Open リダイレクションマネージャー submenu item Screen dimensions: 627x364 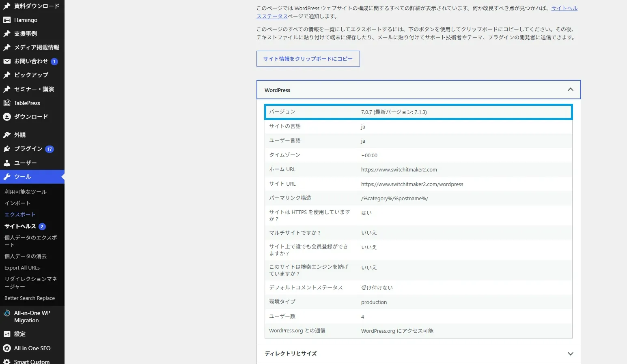pyautogui.click(x=31, y=283)
